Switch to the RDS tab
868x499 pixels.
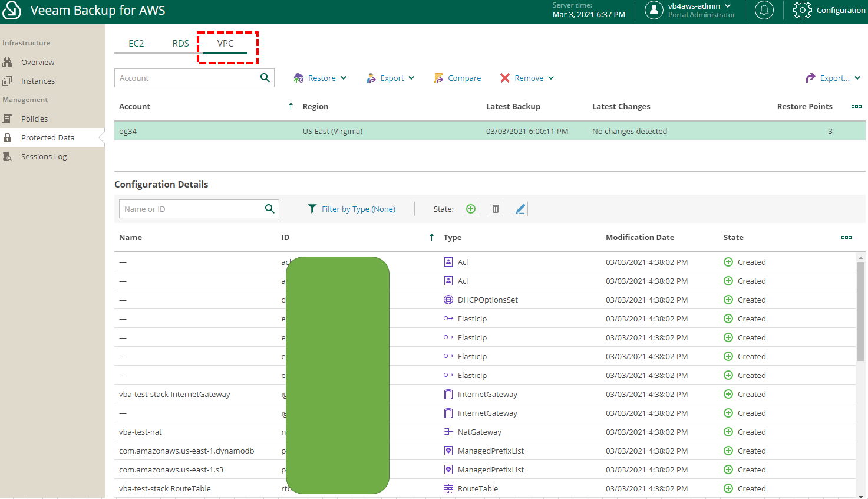point(180,43)
